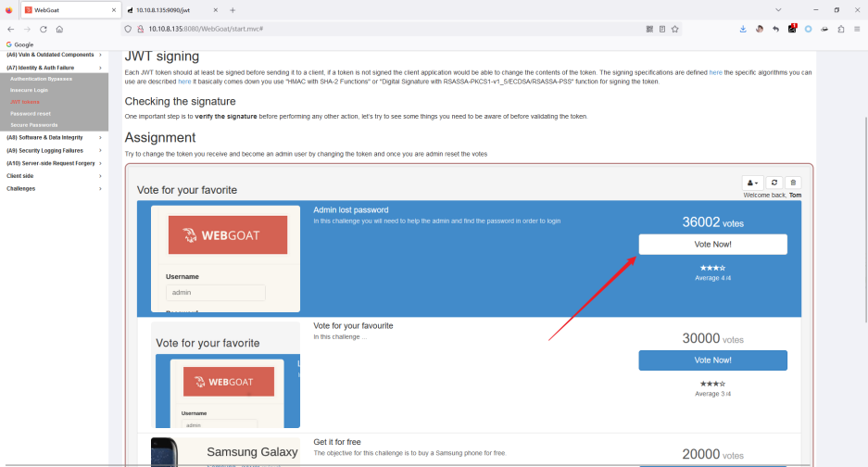This screenshot has height=467, width=868.
Task: Open Insecure Login lesson
Action: [29, 90]
